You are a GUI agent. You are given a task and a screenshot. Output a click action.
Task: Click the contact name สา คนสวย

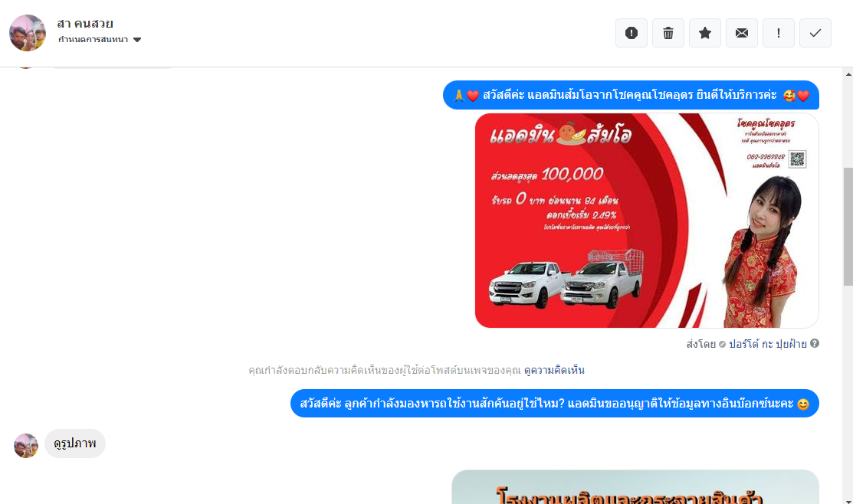pos(85,24)
